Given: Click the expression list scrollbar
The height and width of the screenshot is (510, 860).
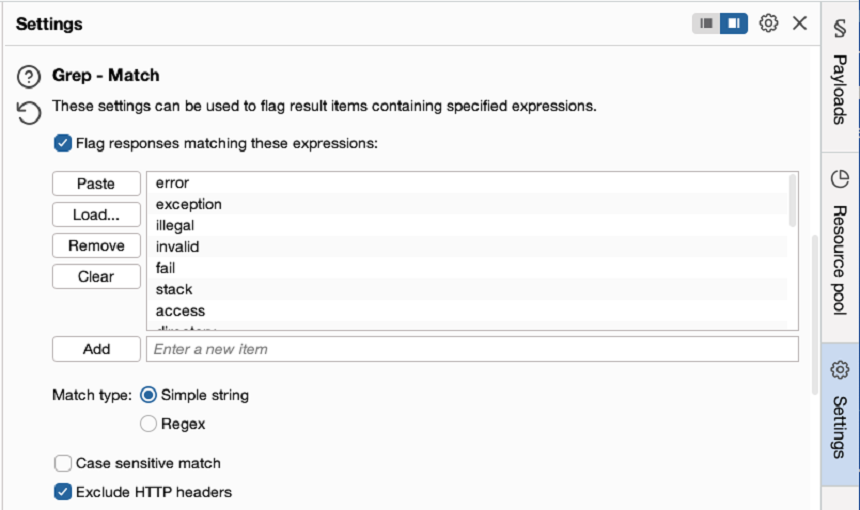Looking at the screenshot, I should (793, 200).
